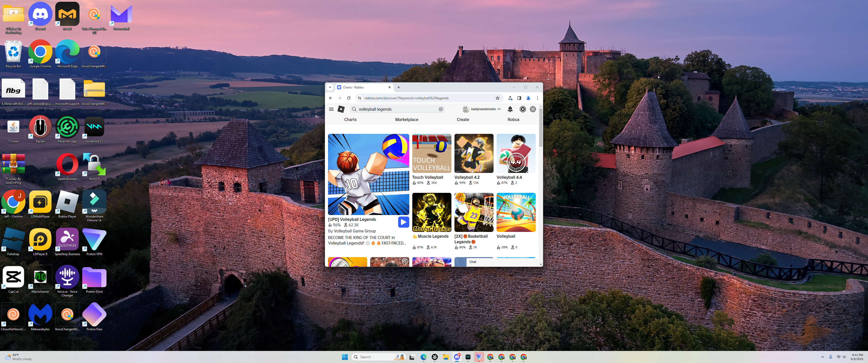Open the Roblox notifications bell
Image resolution: width=868 pixels, height=363 pixels.
point(510,109)
